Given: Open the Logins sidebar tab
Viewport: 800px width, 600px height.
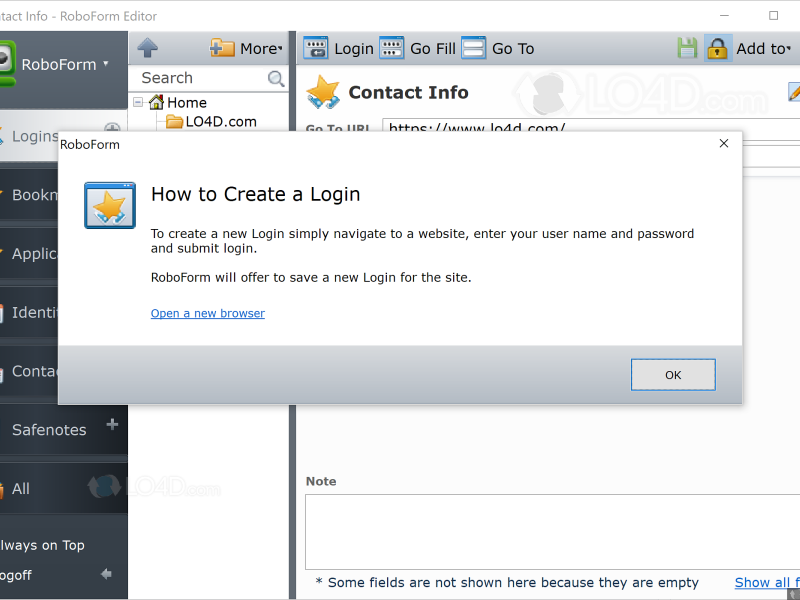Looking at the screenshot, I should coord(30,136).
